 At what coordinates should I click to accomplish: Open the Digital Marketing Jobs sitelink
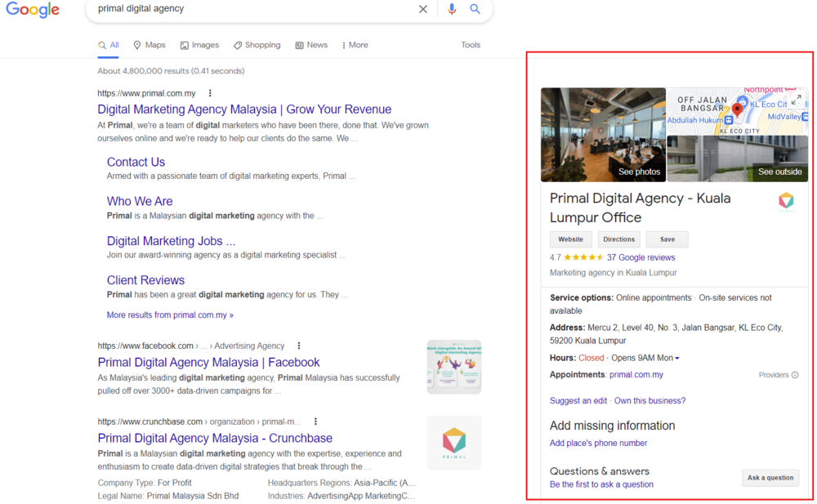coord(171,241)
